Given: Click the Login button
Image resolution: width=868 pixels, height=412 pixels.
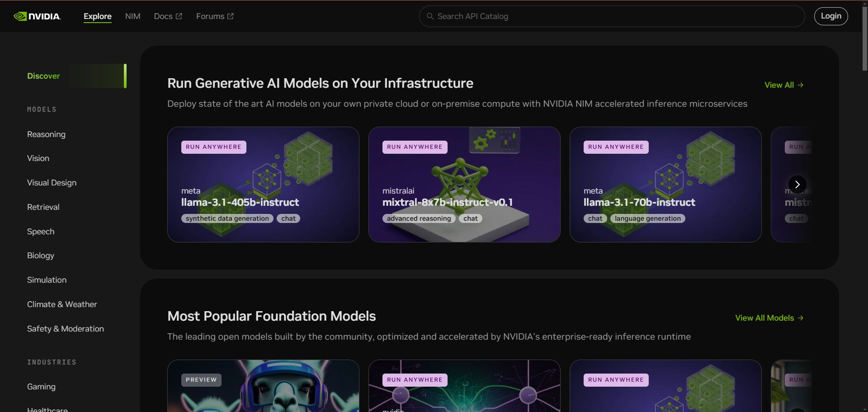Looking at the screenshot, I should click(831, 16).
